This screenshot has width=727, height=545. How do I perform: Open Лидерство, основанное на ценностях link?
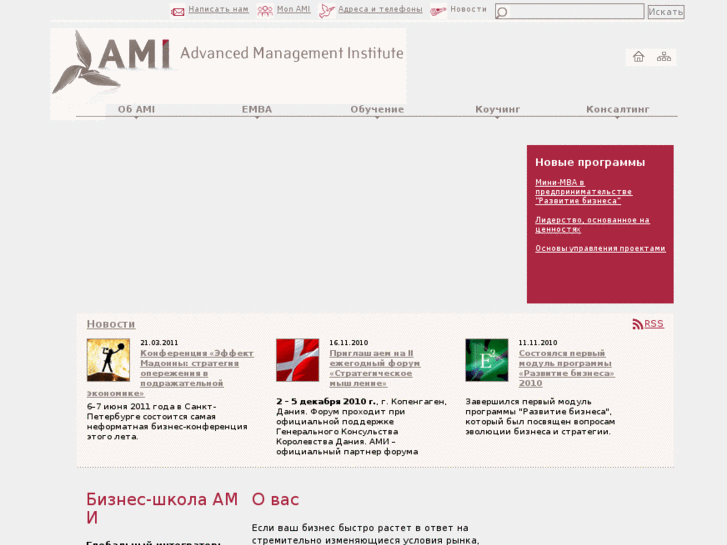pos(592,224)
